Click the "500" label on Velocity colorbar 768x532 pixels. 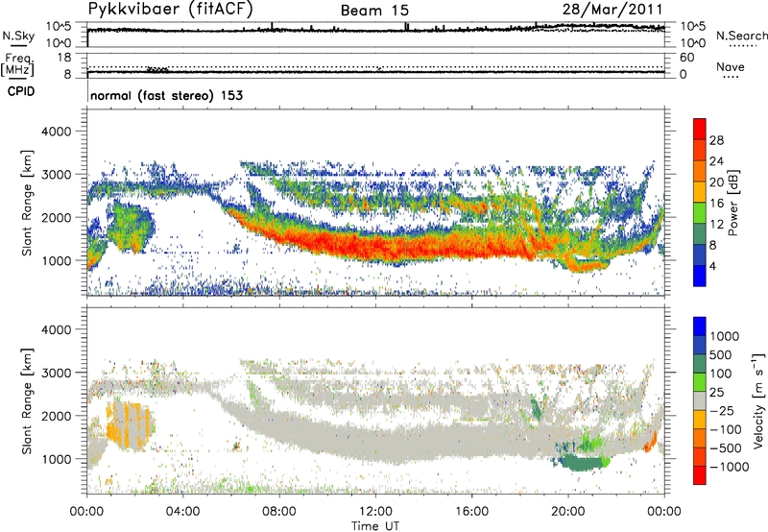[721, 354]
